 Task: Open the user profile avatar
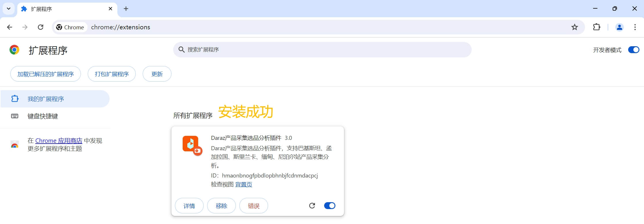(619, 27)
